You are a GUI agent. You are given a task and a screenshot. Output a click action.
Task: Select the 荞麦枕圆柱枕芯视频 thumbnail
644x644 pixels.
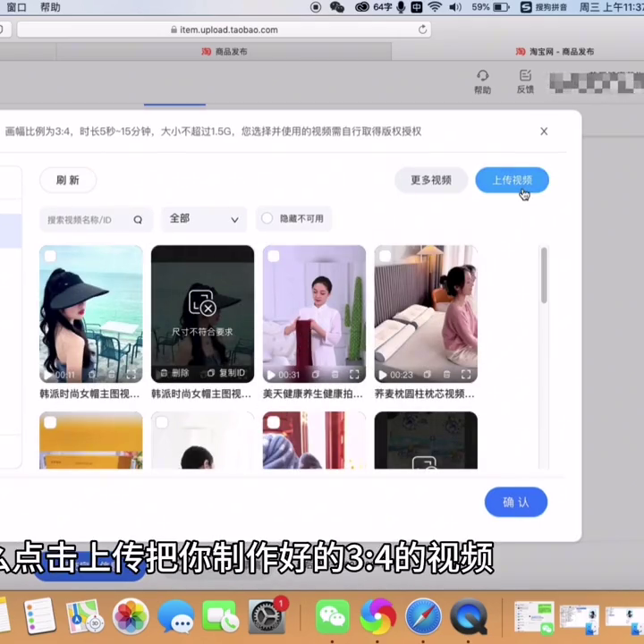click(x=426, y=314)
